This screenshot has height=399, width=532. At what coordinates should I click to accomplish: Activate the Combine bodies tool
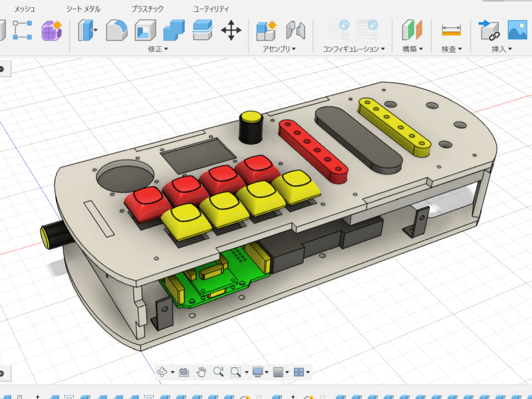pos(174,30)
